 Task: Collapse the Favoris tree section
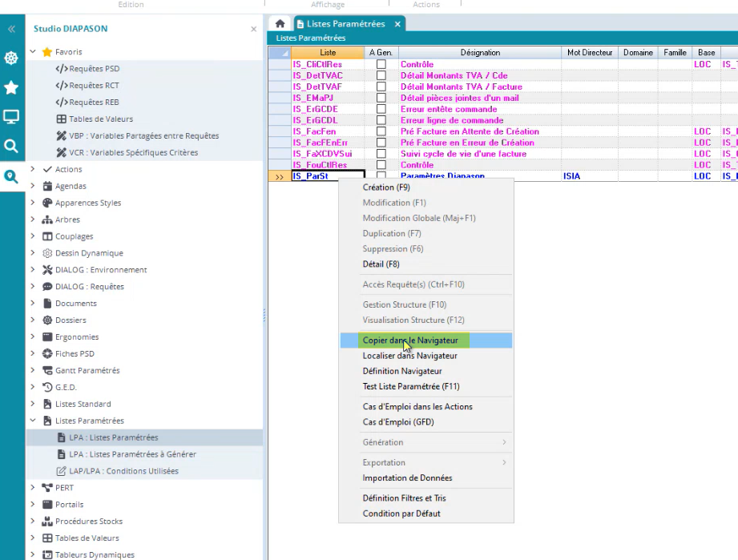(33, 52)
